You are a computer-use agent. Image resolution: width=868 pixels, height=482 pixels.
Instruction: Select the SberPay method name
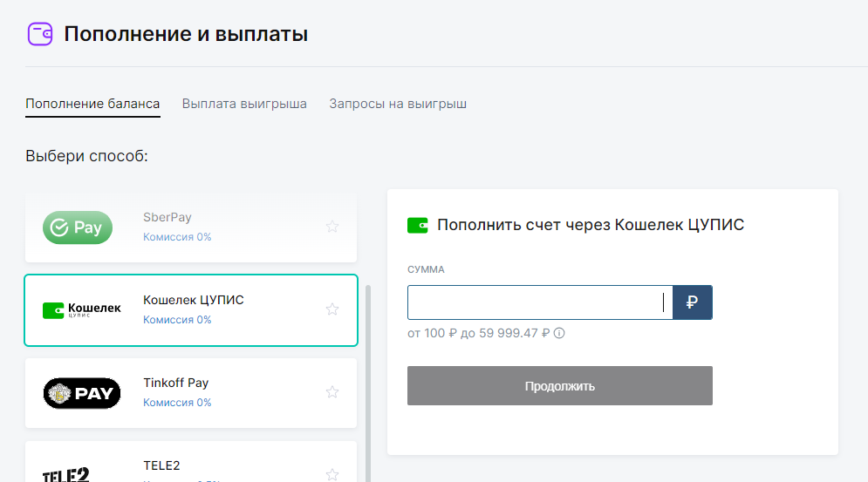(x=167, y=218)
